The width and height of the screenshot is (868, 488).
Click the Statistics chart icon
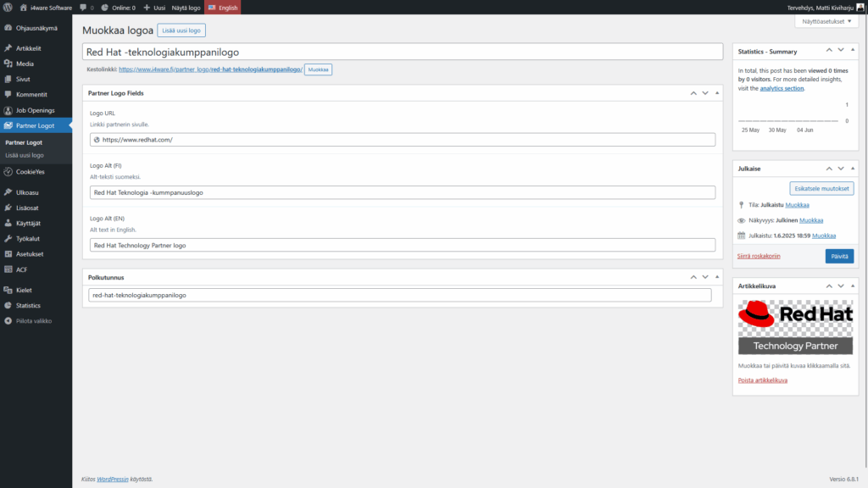coord(8,305)
